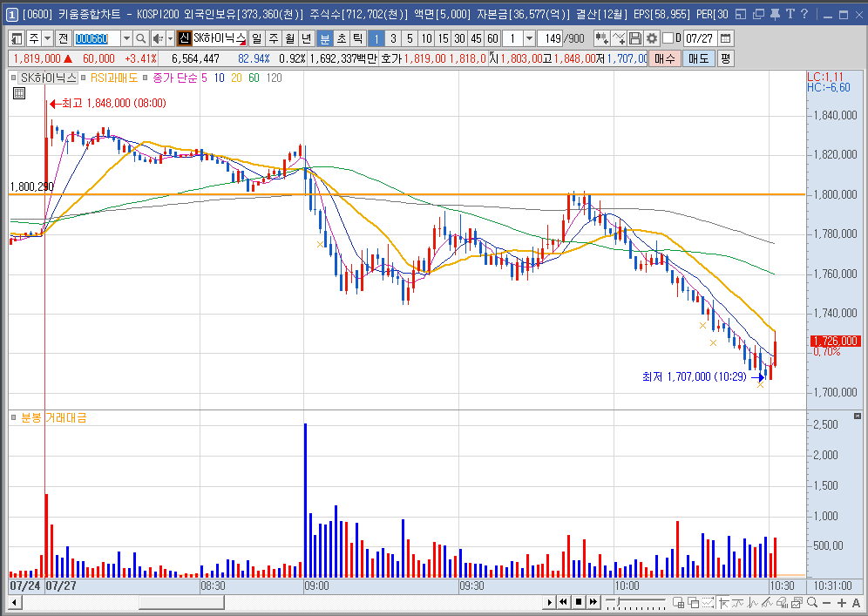Click the add indicator line icon
868x616 pixels.
point(619,38)
